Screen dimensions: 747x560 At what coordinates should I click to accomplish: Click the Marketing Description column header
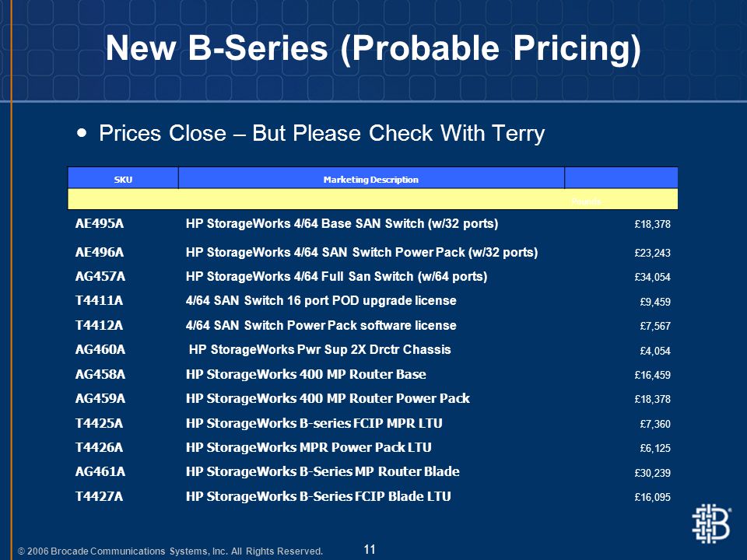pyautogui.click(x=371, y=180)
